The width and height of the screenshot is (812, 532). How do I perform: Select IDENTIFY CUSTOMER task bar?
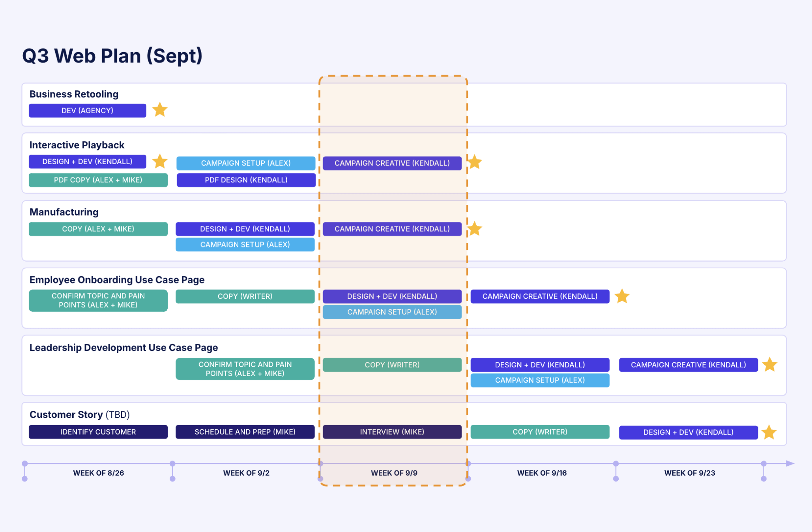(98, 432)
